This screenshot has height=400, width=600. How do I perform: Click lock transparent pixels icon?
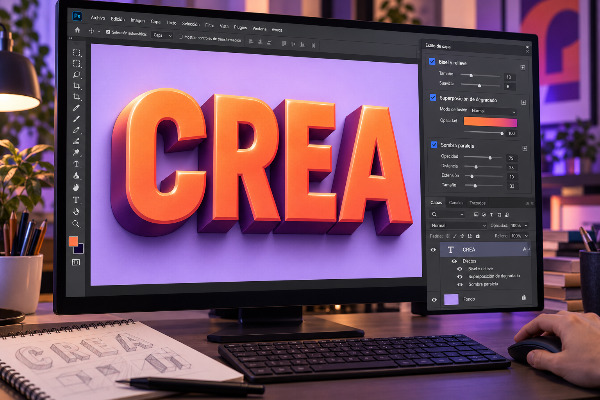click(x=447, y=236)
